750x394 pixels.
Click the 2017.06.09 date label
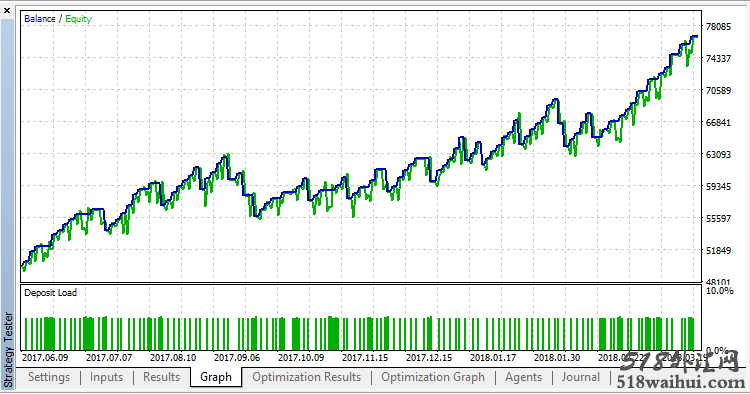pos(45,358)
